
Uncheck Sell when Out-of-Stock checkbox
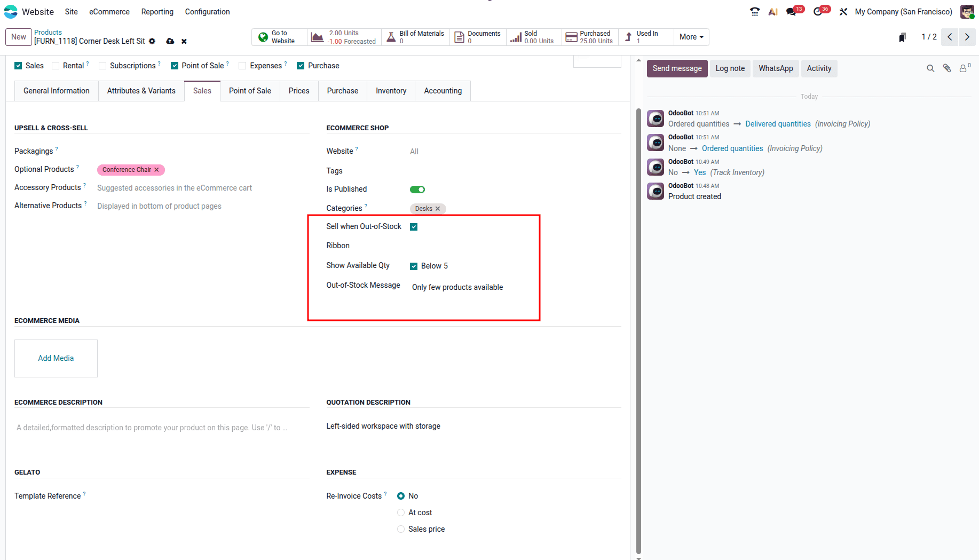pos(414,227)
